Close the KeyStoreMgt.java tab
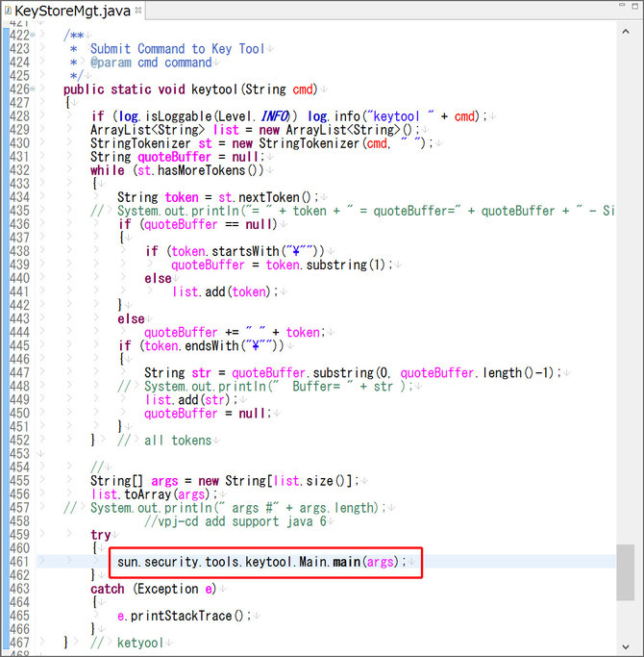The width and height of the screenshot is (644, 657). [138, 10]
